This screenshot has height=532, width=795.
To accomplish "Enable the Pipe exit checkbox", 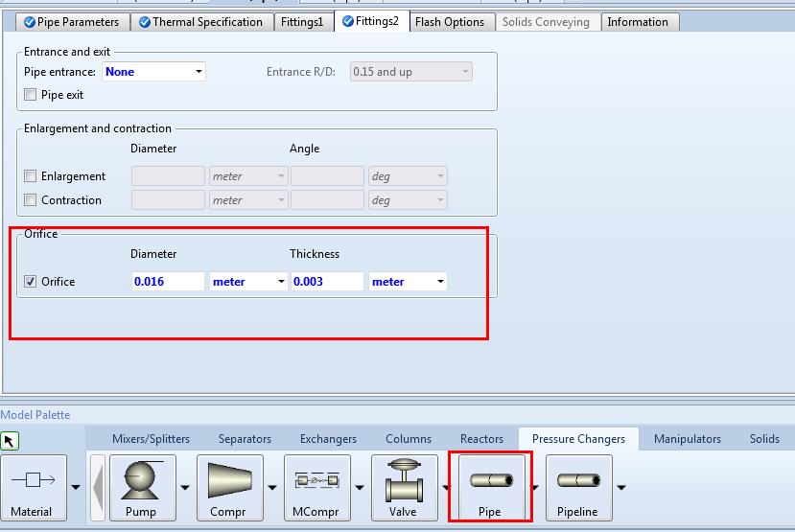I will [31, 95].
